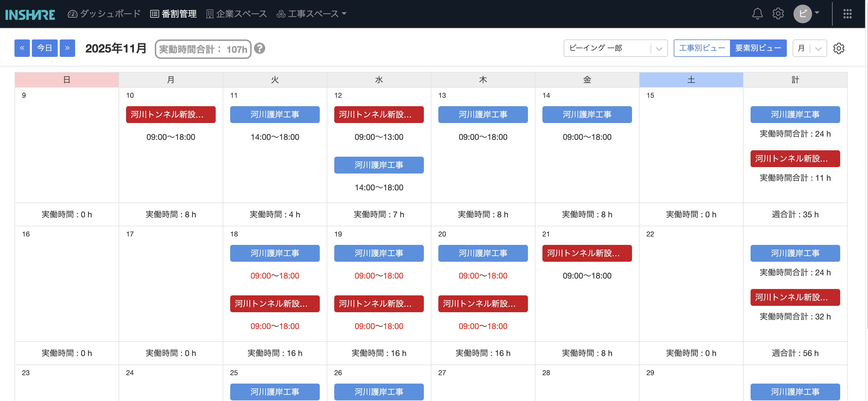Open 番割管理 page
Image resolution: width=868 pixels, height=401 pixels.
(173, 14)
